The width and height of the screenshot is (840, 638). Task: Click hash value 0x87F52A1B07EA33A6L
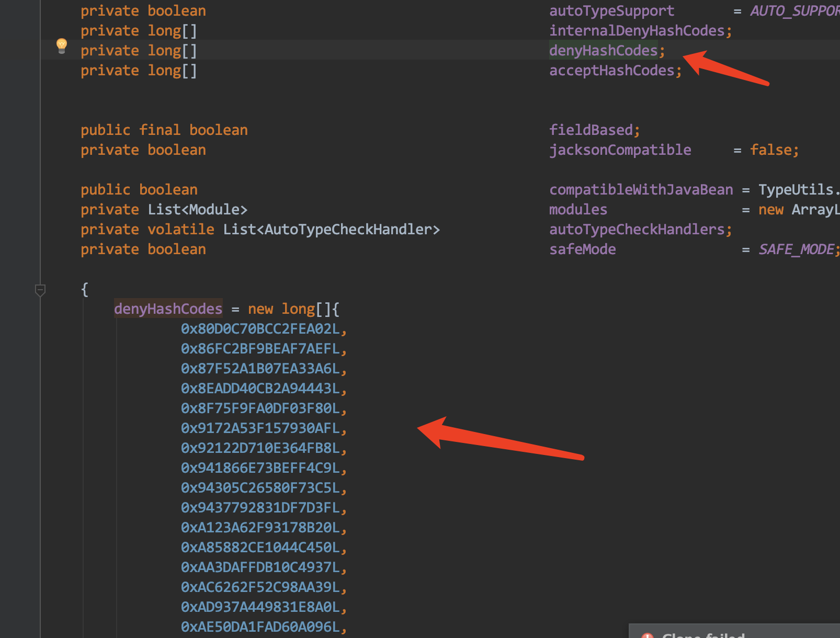pos(260,369)
